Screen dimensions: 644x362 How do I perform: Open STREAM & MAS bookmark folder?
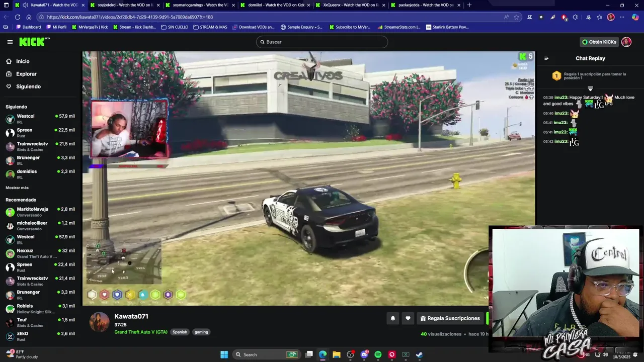210,27
